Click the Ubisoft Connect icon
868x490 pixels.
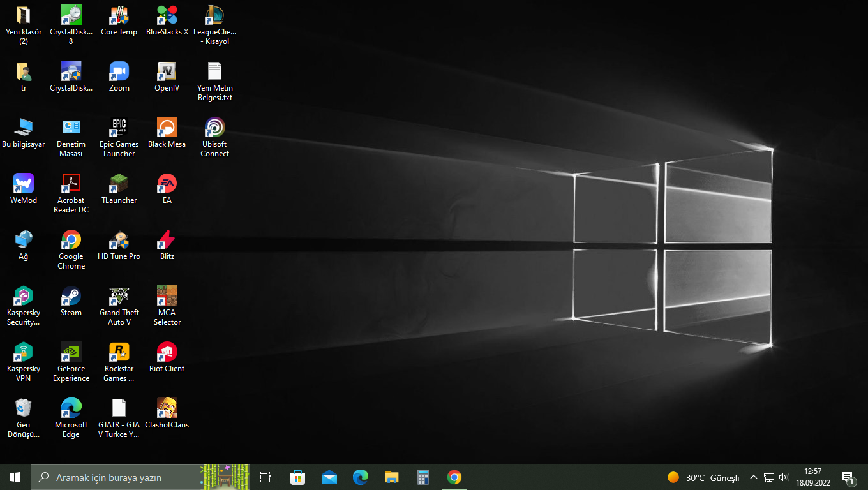[214, 128]
